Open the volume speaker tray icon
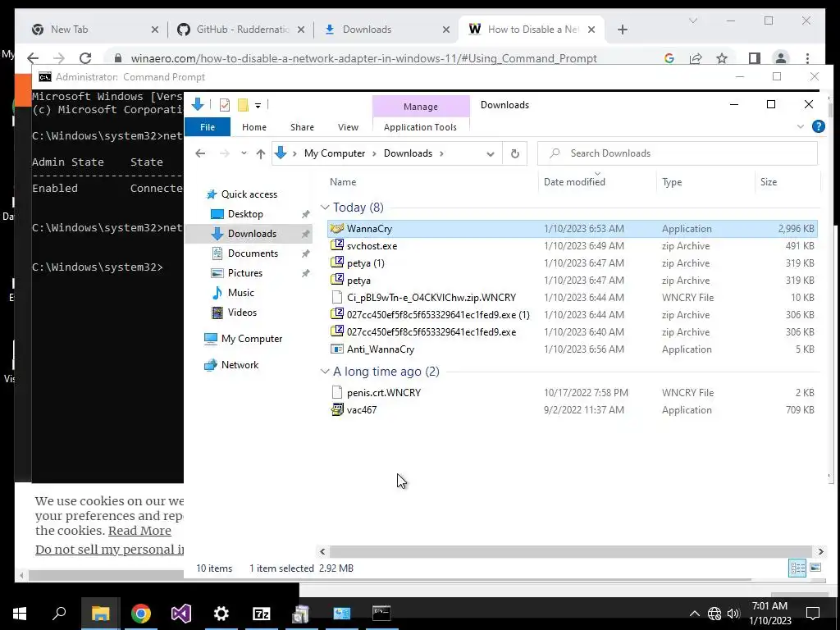The height and width of the screenshot is (630, 840). click(733, 614)
